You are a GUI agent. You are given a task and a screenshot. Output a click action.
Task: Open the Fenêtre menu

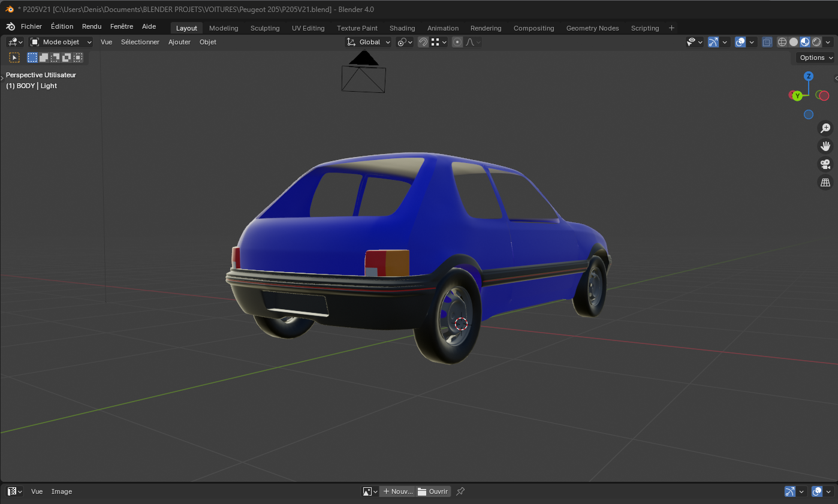click(122, 26)
